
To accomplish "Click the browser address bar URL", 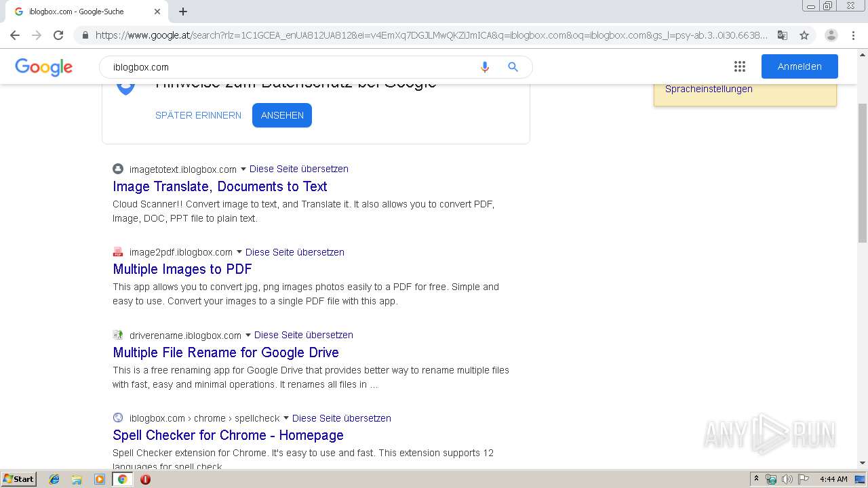I will point(431,35).
